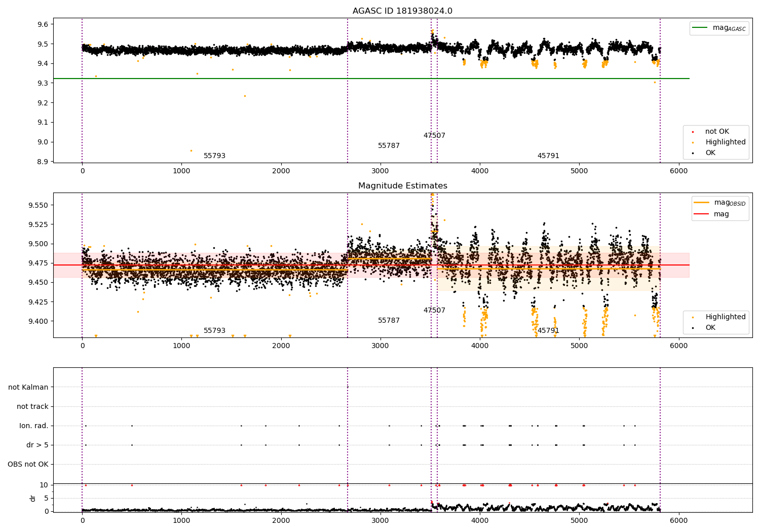
Task: Click the 4000 x-tick under Magnitude Estimates plot
Action: click(480, 346)
